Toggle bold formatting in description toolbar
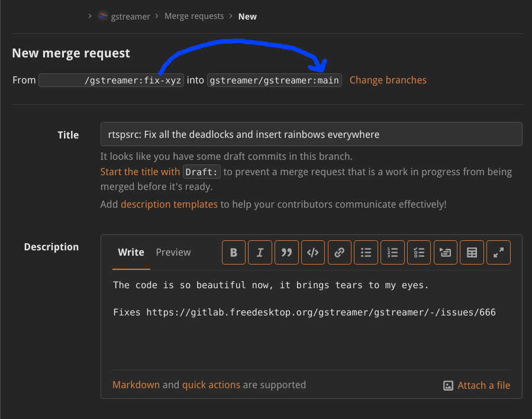 pos(233,253)
